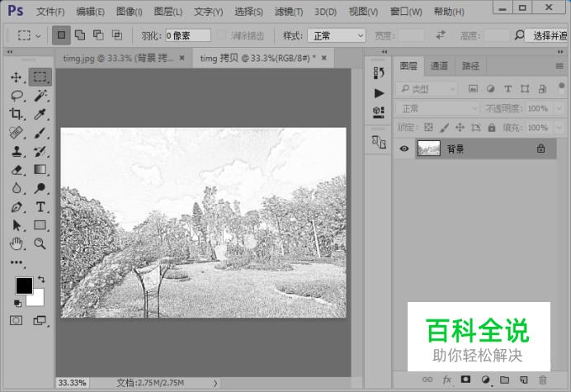The width and height of the screenshot is (571, 392).
Task: Select the Hand tool
Action: 17,243
